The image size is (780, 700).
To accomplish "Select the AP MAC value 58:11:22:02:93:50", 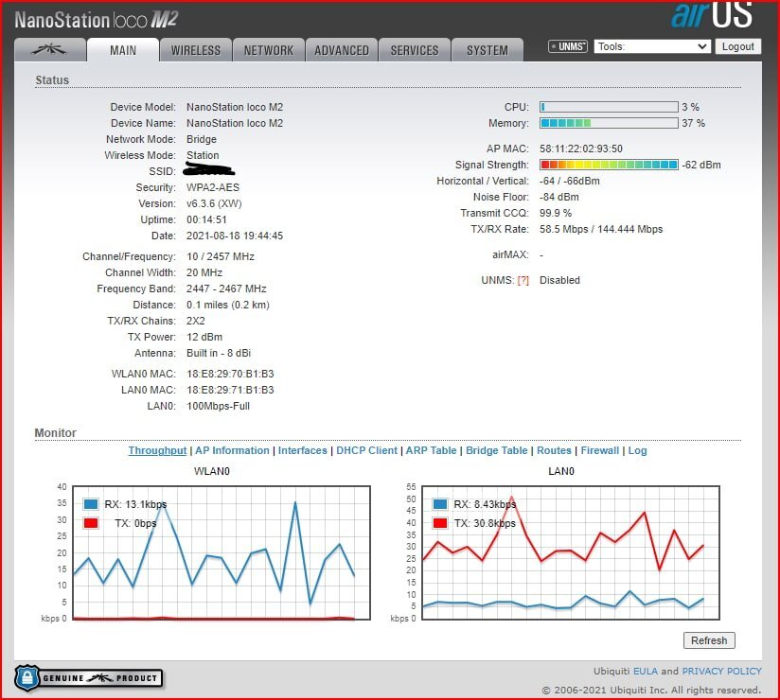I will (581, 149).
